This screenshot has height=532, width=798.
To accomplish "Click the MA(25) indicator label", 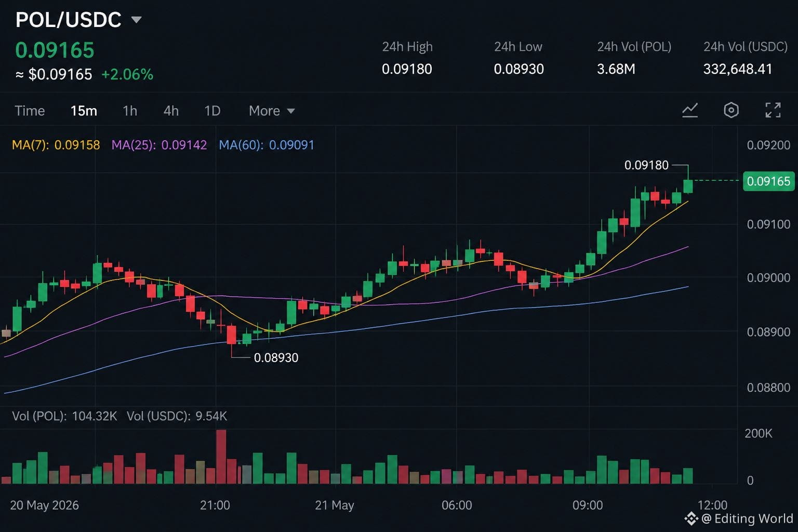I will point(159,145).
